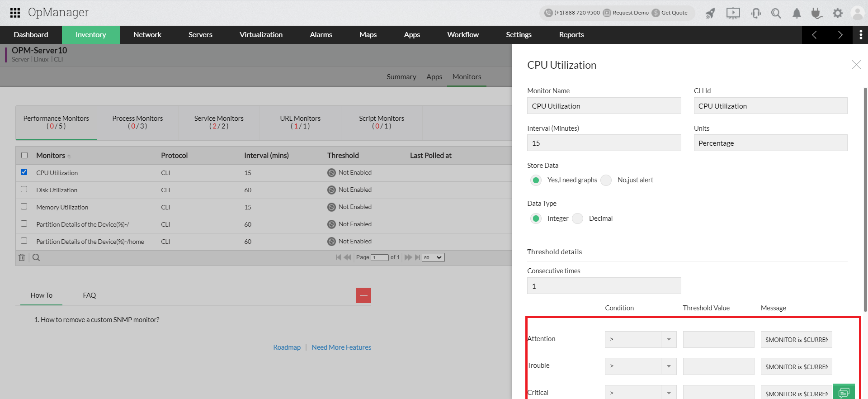
Task: Toggle the select-all monitors checkbox
Action: pos(24,155)
